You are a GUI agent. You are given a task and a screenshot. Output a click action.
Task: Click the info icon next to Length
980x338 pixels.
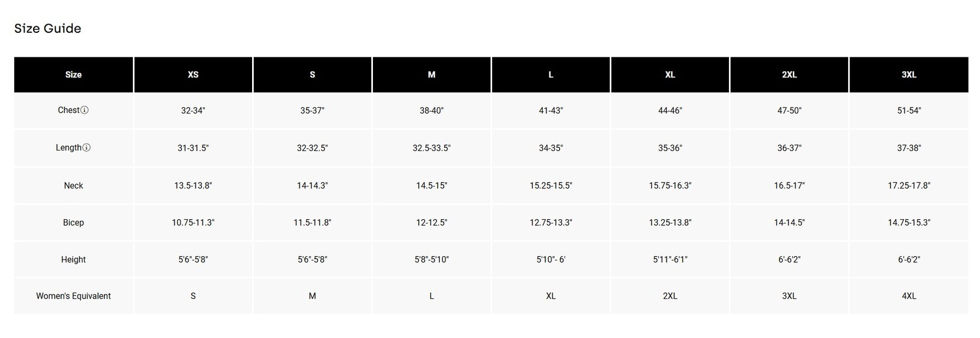87,148
